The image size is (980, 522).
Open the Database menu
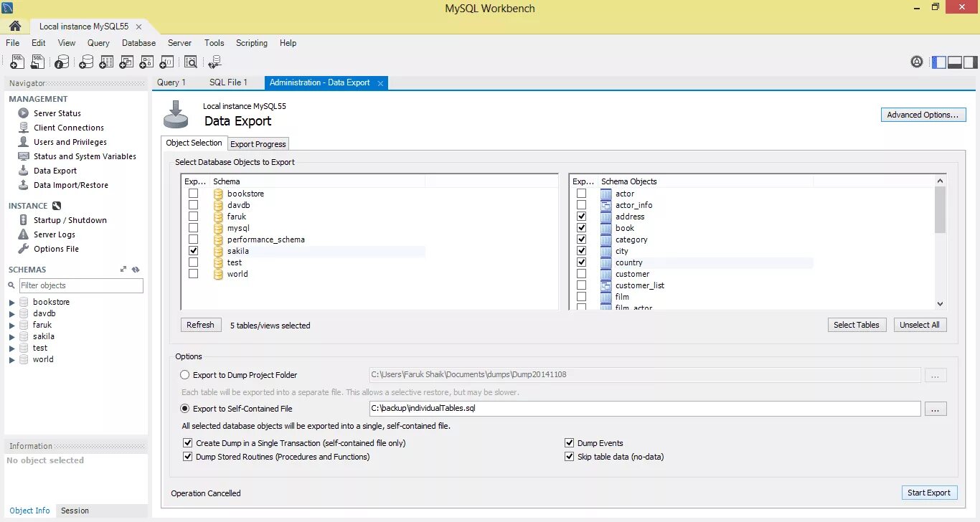point(138,43)
